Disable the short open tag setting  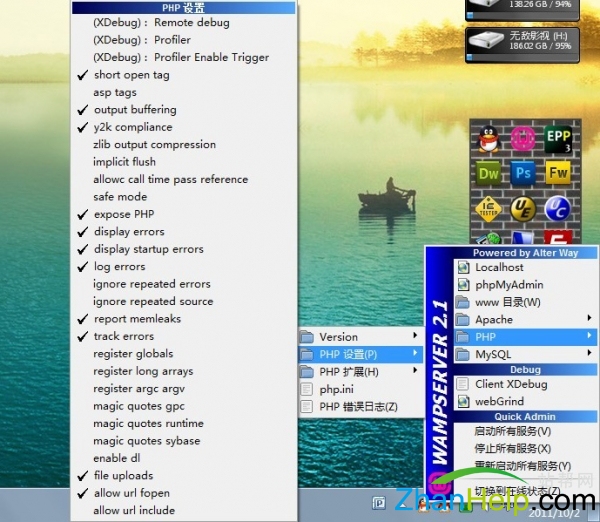(131, 75)
